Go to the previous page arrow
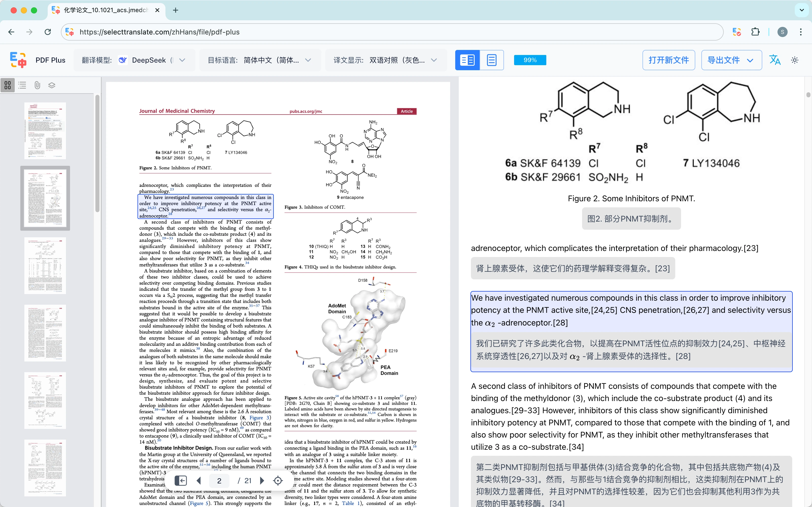 tap(199, 481)
